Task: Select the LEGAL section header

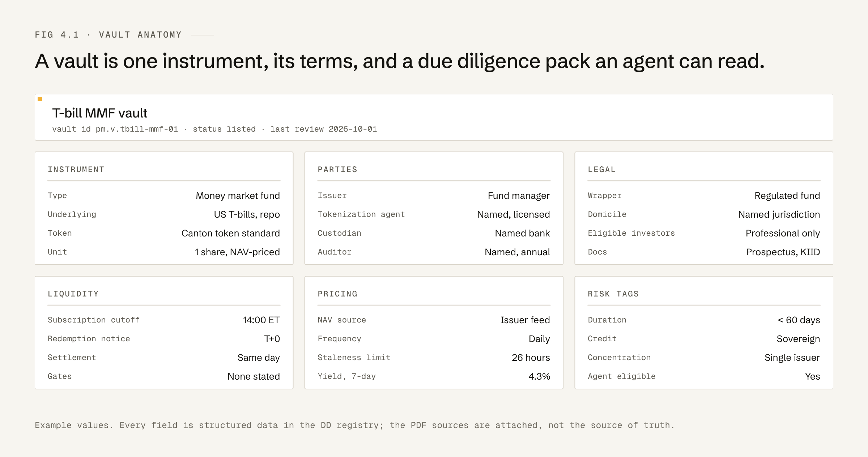Action: coord(602,170)
